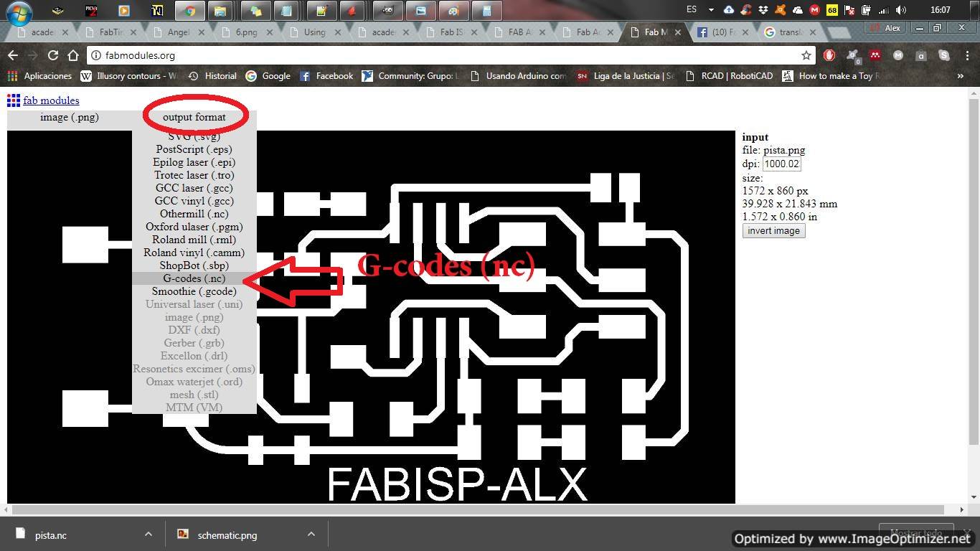Select Othermill (.nc) format
980x551 pixels.
[194, 214]
